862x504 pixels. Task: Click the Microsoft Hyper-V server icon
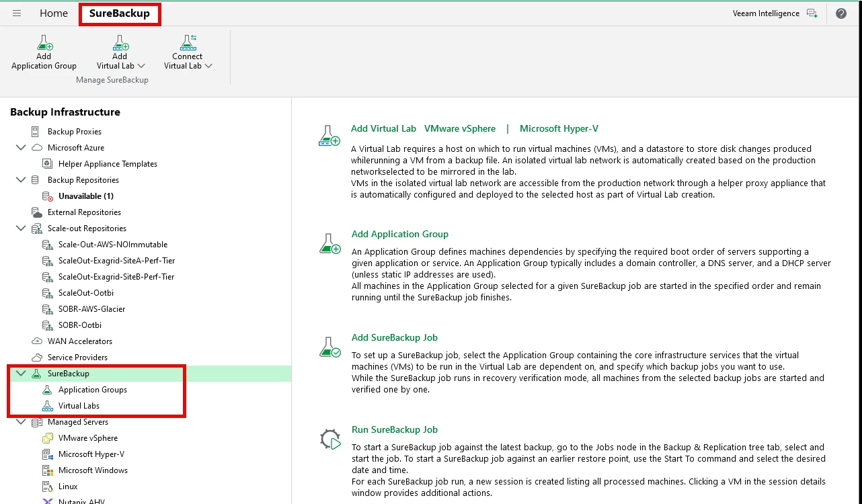tap(48, 454)
